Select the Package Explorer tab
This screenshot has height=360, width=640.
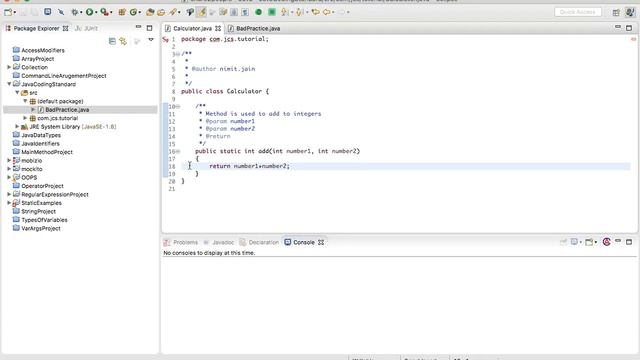pyautogui.click(x=36, y=28)
